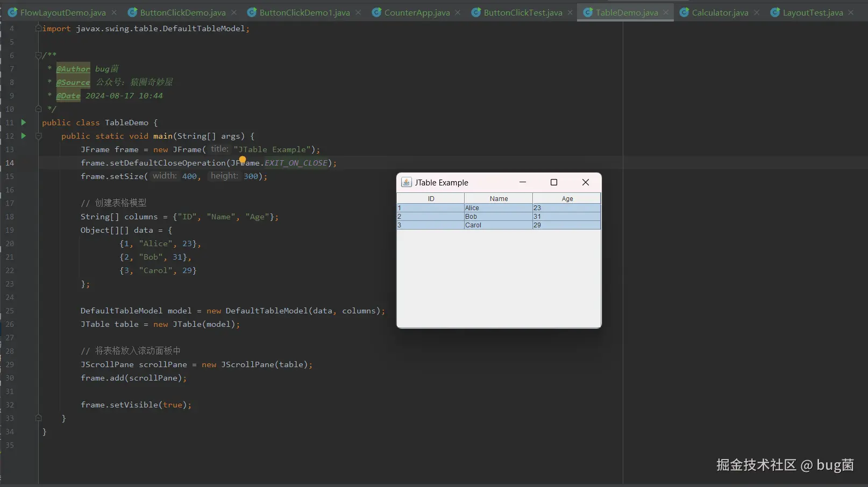Open the LayoutTest.java tab
This screenshot has width=868, height=487.
coord(812,12)
